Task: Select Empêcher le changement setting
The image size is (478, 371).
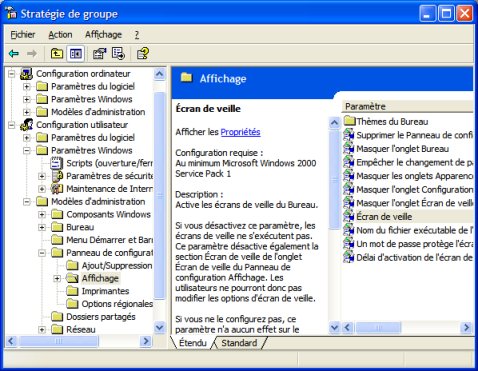Action: click(408, 162)
